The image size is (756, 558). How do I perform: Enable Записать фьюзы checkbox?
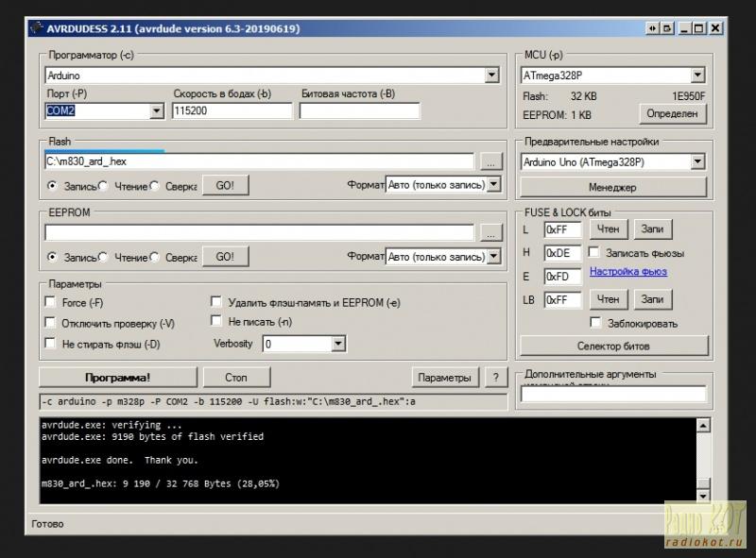[594, 252]
